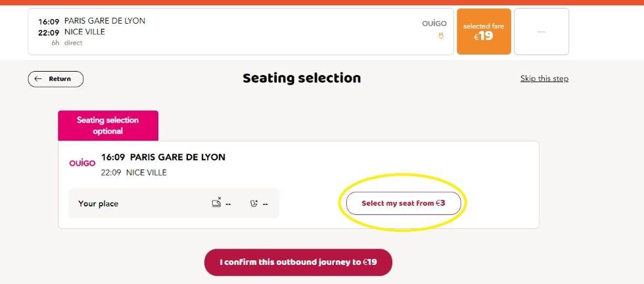
Task: Select the orange selected fare €19 box
Action: click(x=484, y=32)
